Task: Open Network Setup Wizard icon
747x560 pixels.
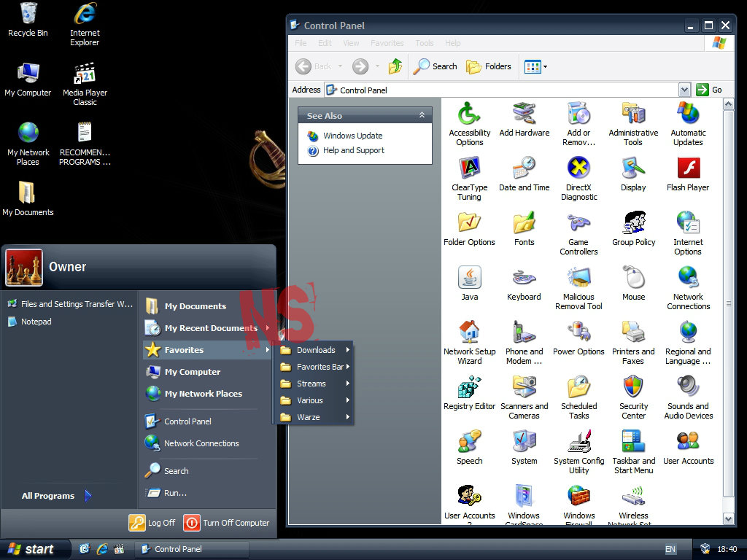Action: click(469, 343)
